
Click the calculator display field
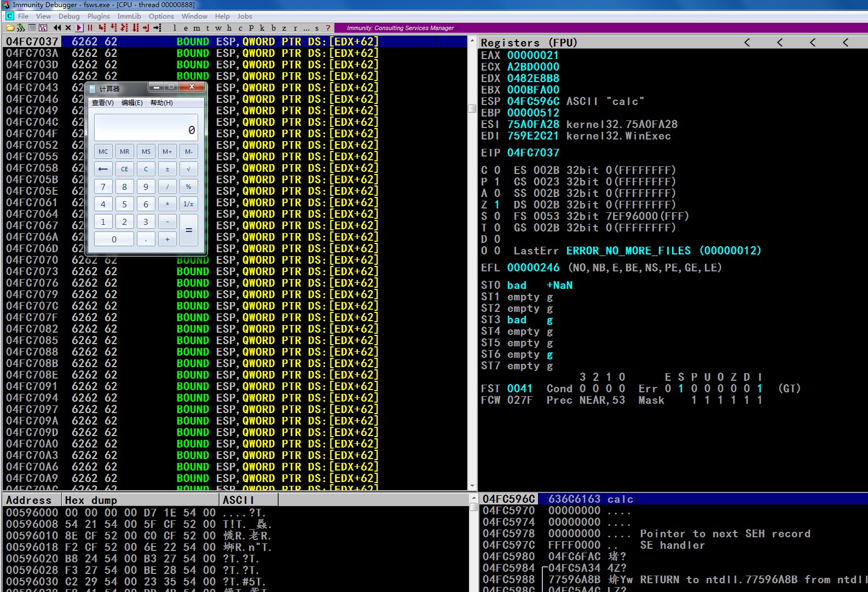pos(146,127)
